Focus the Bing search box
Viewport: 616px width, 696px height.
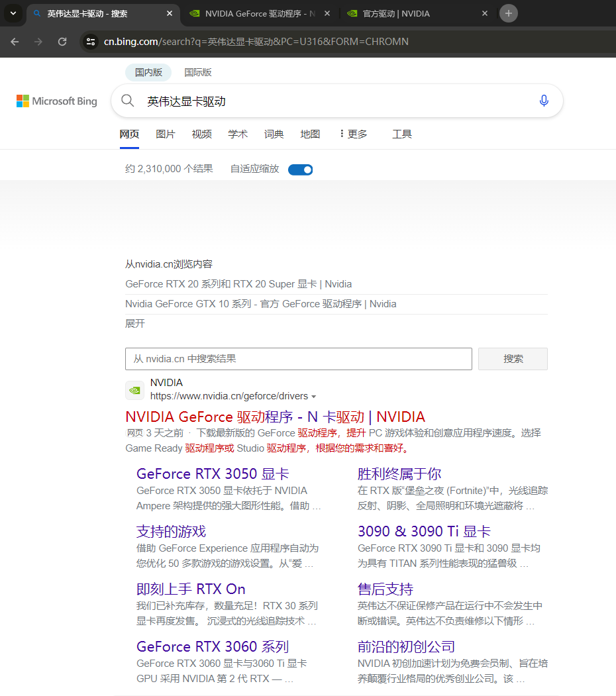338,101
